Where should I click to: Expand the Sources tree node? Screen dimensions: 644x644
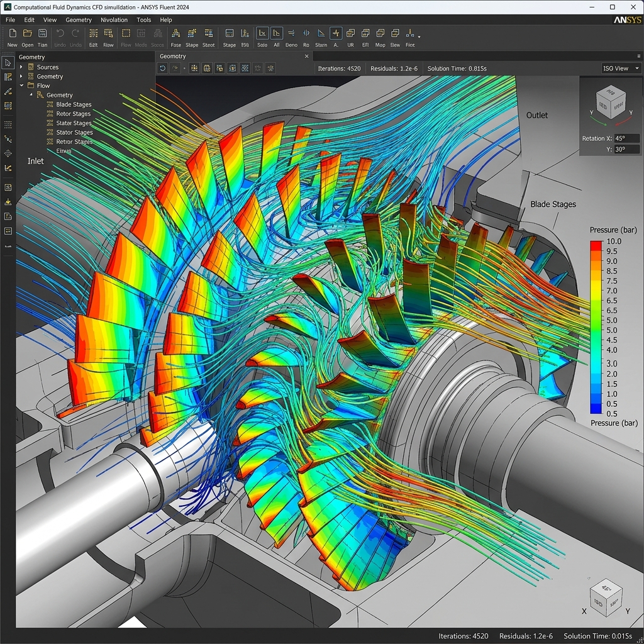[x=21, y=67]
